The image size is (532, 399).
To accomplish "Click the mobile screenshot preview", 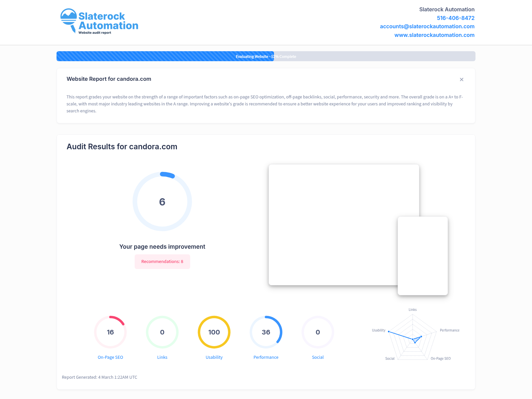I will click(x=423, y=256).
